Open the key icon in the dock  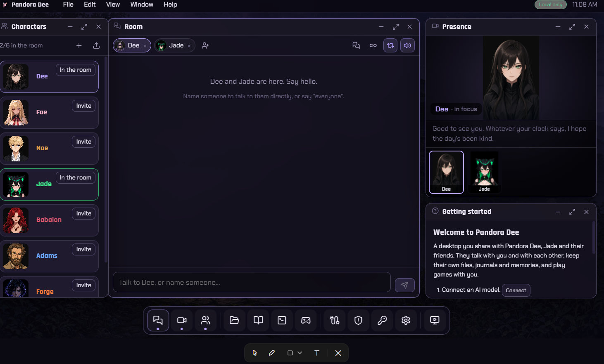coord(382,320)
